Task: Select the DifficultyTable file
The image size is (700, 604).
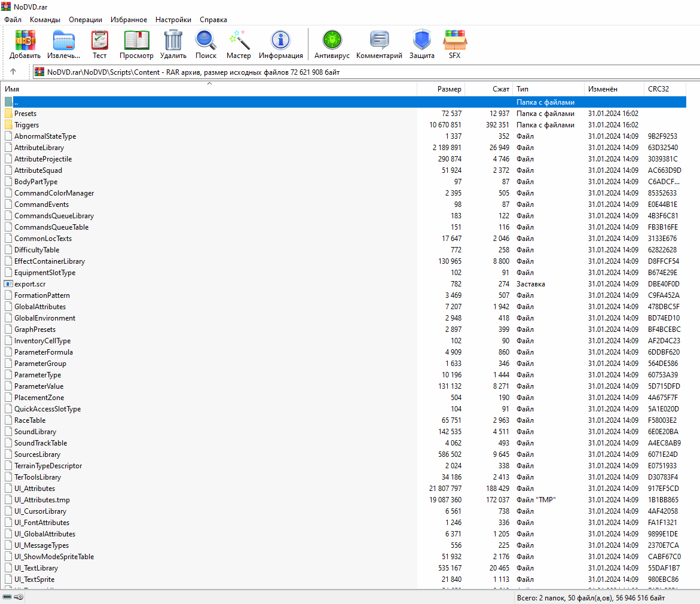Action: (36, 250)
